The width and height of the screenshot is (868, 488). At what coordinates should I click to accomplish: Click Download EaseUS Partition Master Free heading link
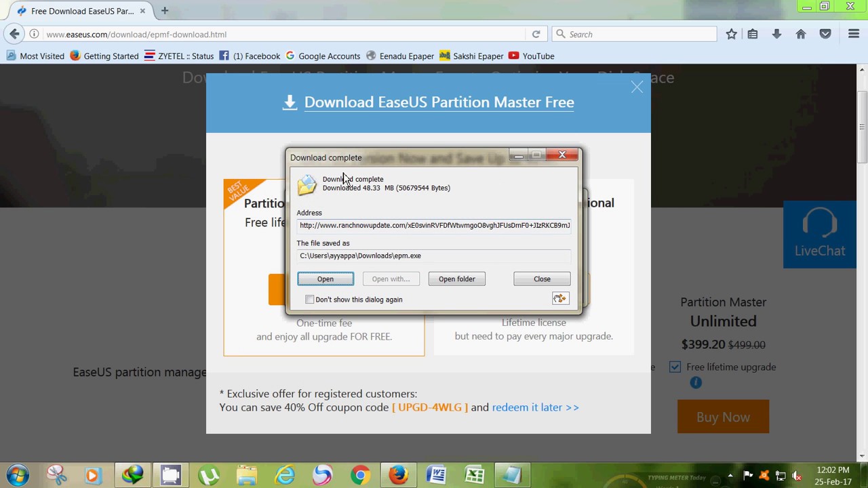(439, 102)
